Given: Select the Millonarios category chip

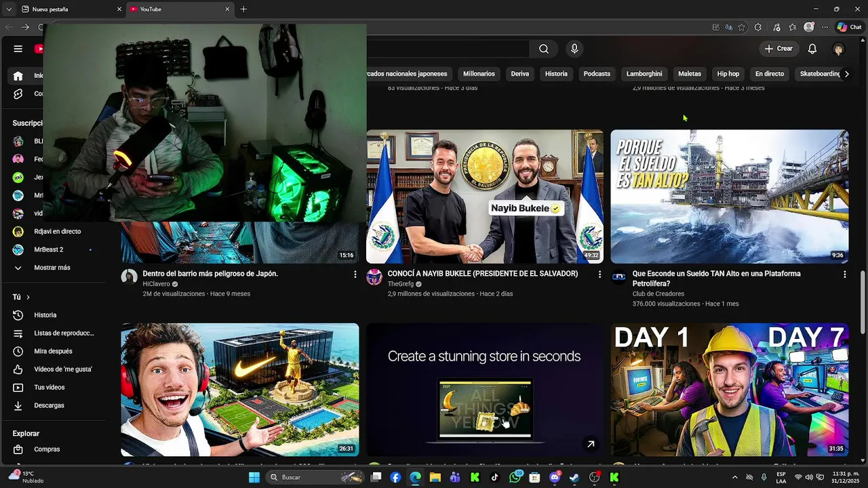Looking at the screenshot, I should 479,74.
